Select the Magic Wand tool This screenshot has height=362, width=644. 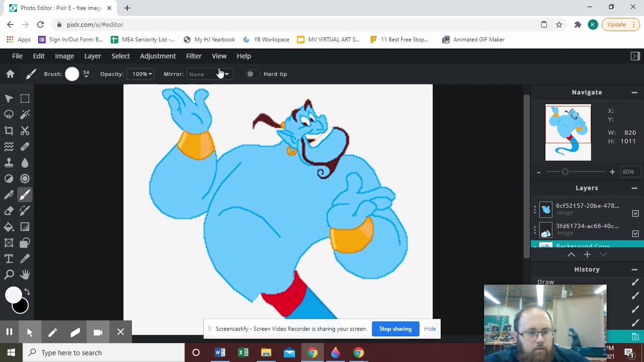point(25,115)
